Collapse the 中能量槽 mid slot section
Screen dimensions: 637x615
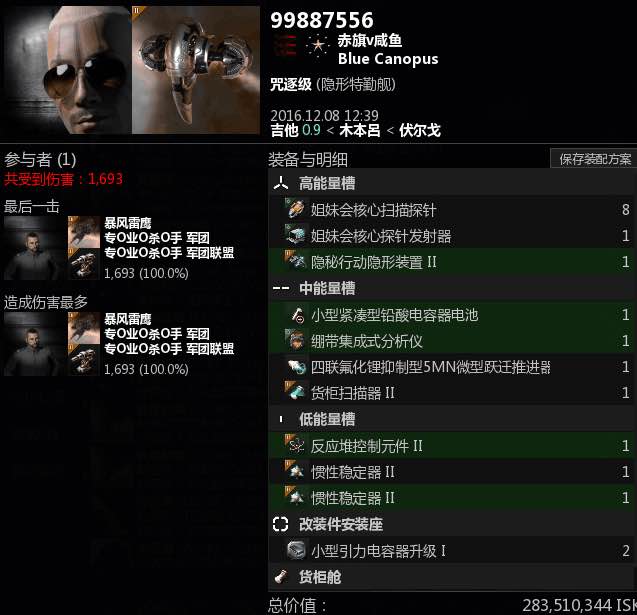pyautogui.click(x=451, y=288)
